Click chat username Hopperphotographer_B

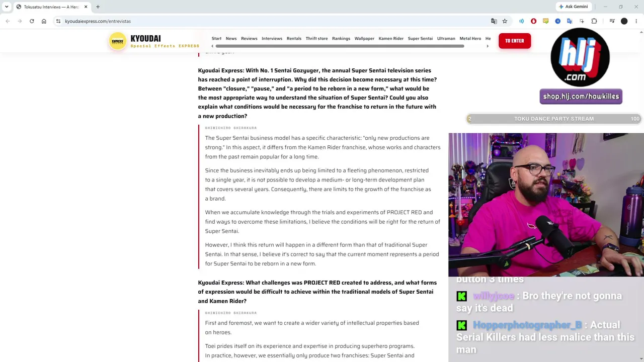(527, 325)
